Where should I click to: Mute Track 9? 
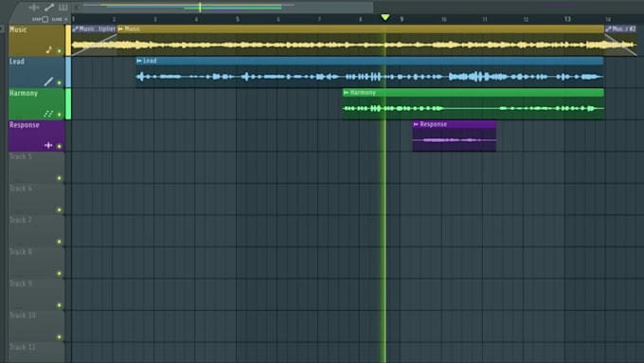click(x=59, y=305)
